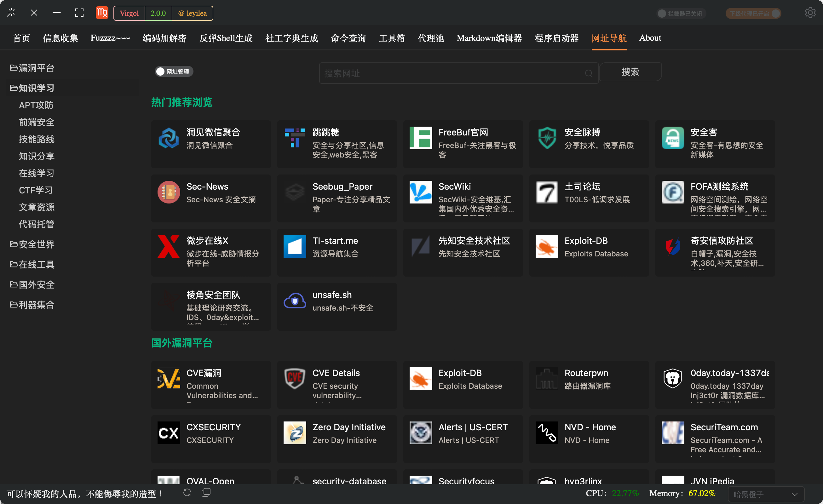Open the CXSECURITY CX icon

(x=169, y=433)
